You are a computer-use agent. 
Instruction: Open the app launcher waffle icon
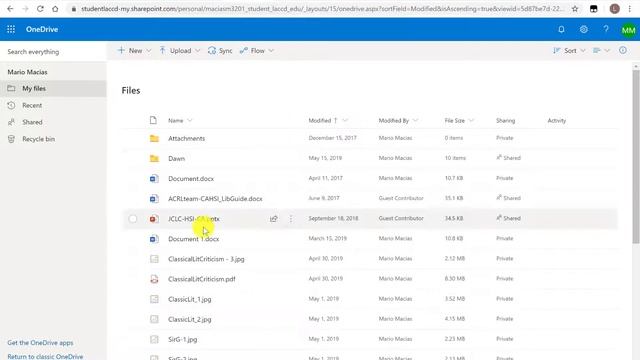(11, 29)
